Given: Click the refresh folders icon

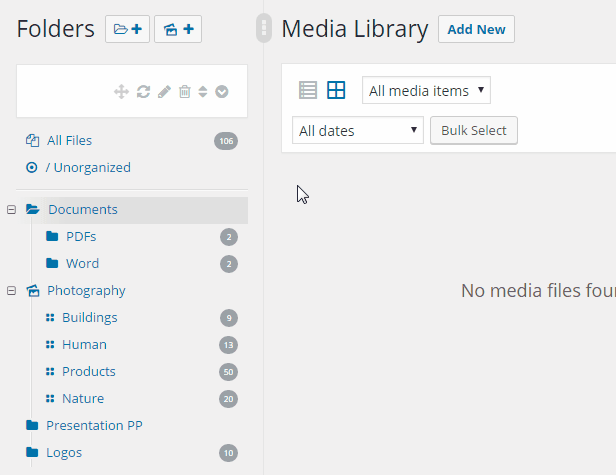Looking at the screenshot, I should tap(143, 92).
